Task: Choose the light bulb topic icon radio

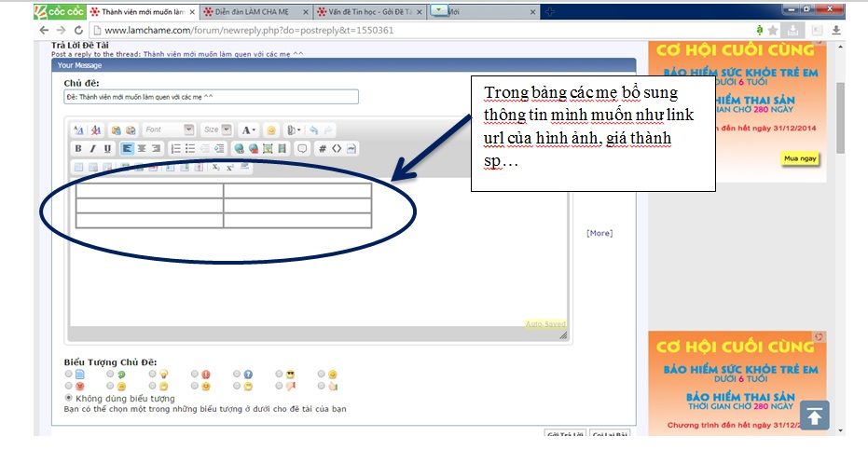Action: [x=153, y=374]
